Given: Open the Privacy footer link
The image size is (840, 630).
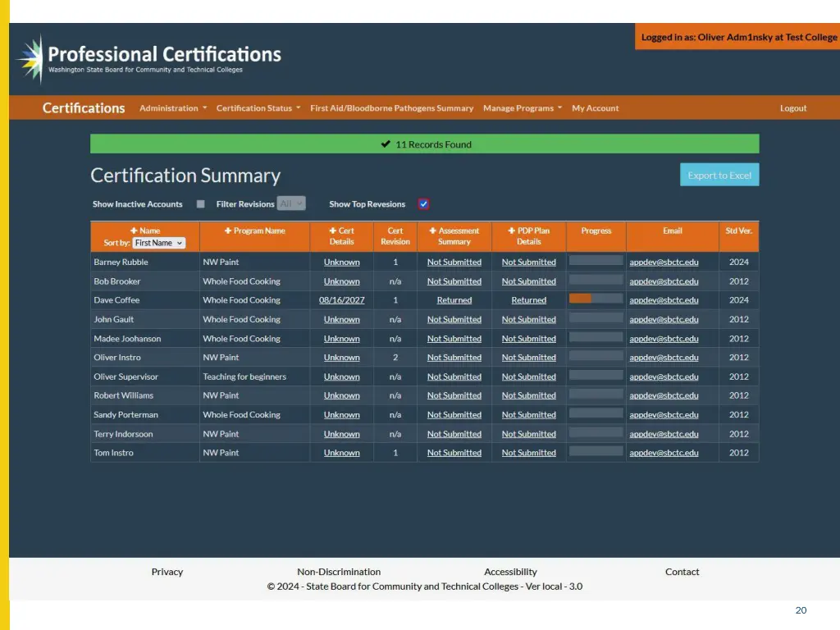Looking at the screenshot, I should (x=167, y=572).
